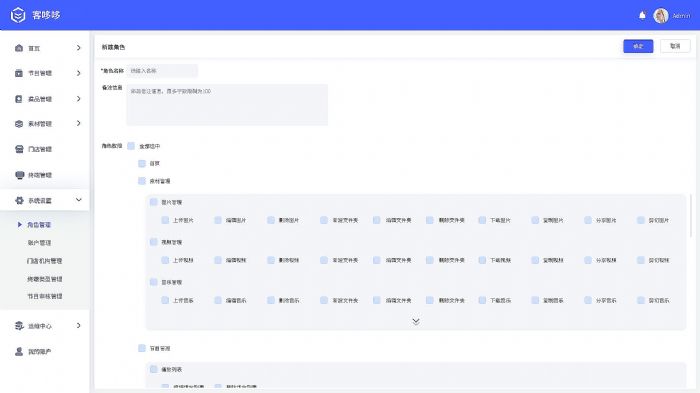The height and width of the screenshot is (393, 700).
Task: Check 删除文件夹 under 图片管理
Action: point(429,220)
